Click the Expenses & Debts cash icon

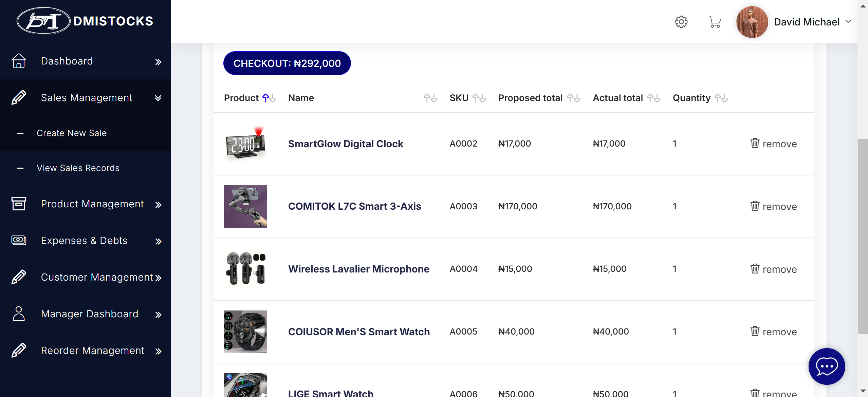19,240
